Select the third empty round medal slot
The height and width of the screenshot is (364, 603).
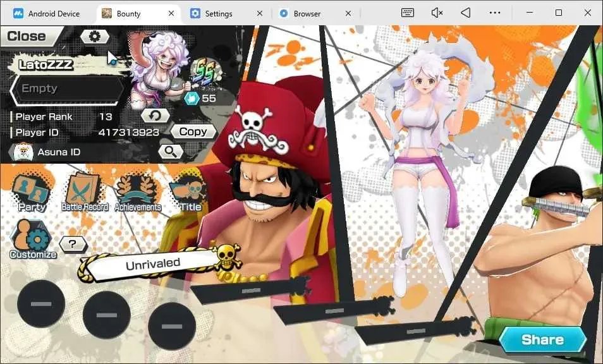point(172,326)
